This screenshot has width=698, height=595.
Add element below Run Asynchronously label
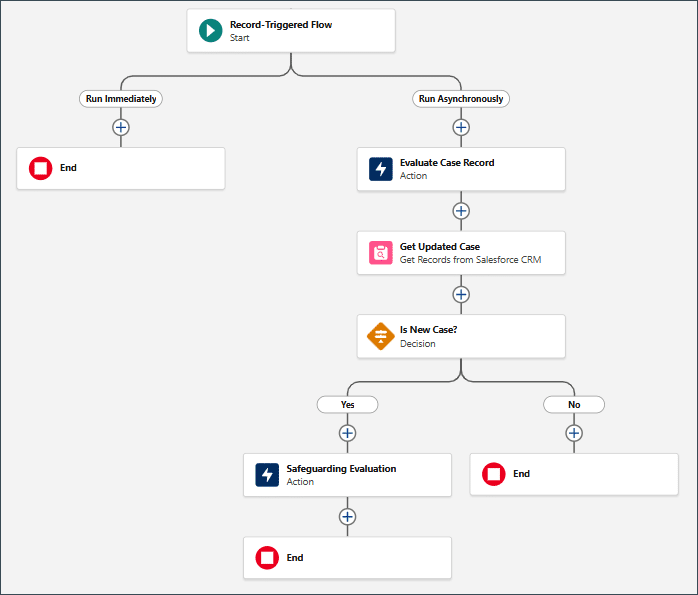[x=461, y=127]
